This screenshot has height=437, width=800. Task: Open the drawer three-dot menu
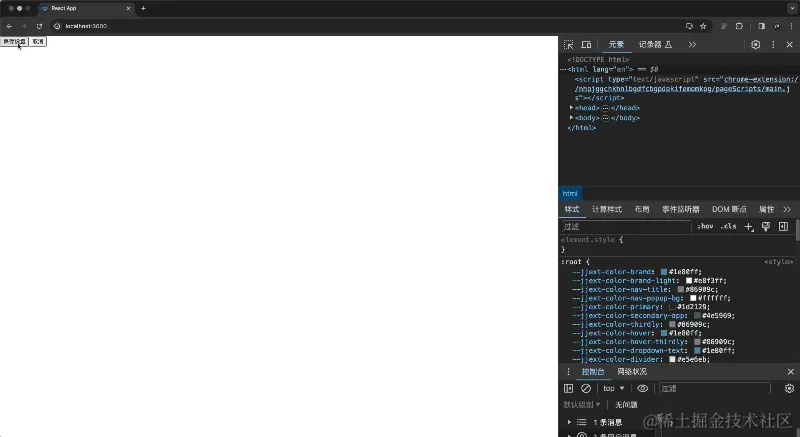pos(568,372)
